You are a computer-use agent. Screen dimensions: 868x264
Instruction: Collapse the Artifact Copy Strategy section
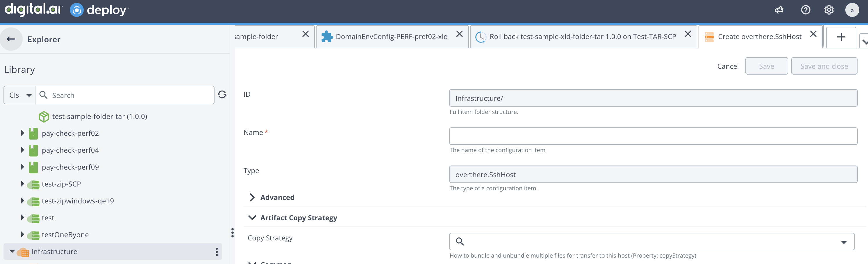click(252, 218)
